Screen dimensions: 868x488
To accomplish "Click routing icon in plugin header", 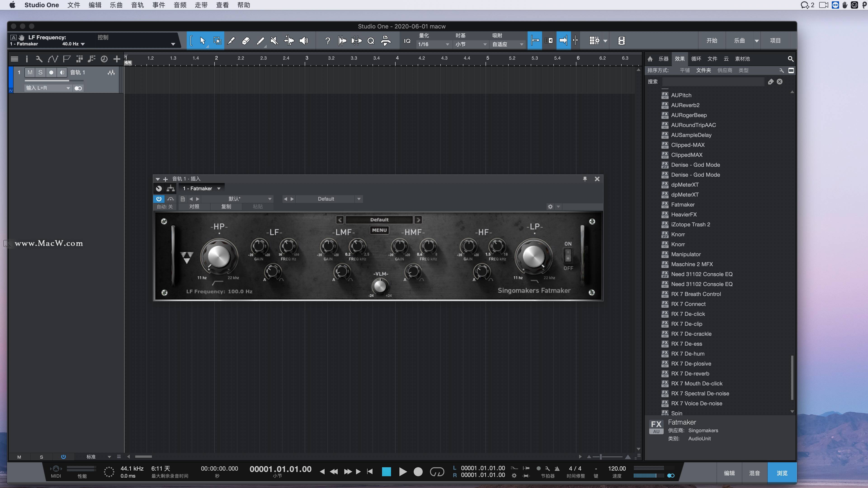I will pyautogui.click(x=171, y=188).
